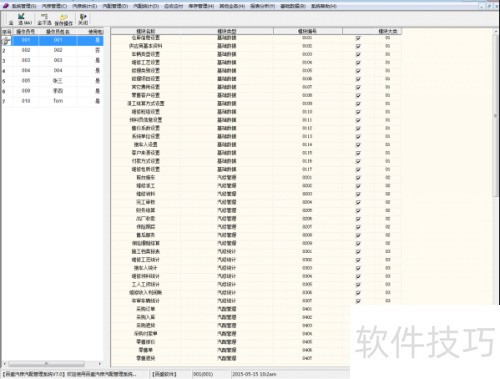Open the 库存管理 menu
Viewport: 500px width, 379px height.
[201, 6]
